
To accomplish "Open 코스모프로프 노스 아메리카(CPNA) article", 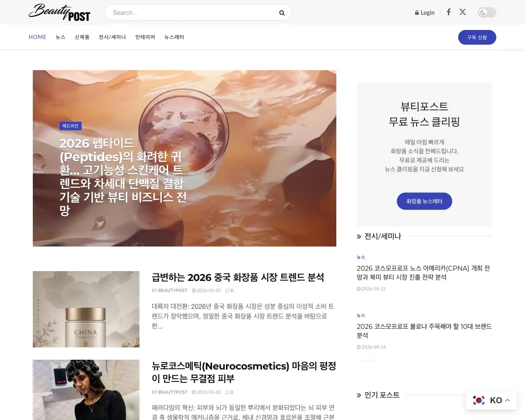I will click(x=423, y=273).
